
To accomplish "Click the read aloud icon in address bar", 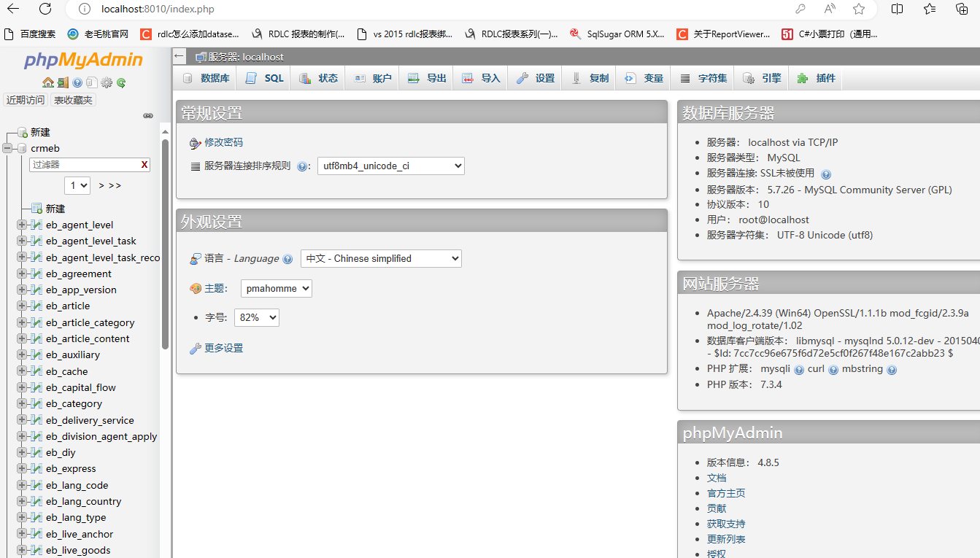I will (830, 9).
